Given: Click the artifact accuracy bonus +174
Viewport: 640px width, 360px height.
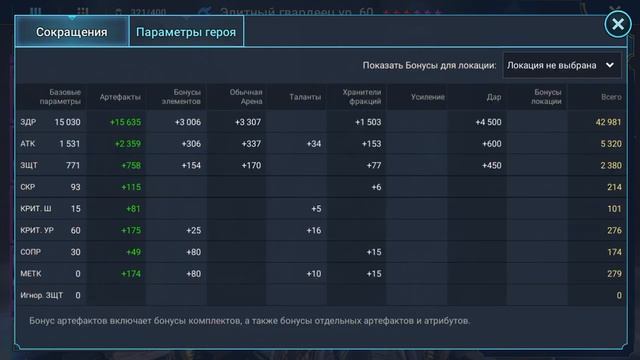Looking at the screenshot, I should pyautogui.click(x=131, y=273).
